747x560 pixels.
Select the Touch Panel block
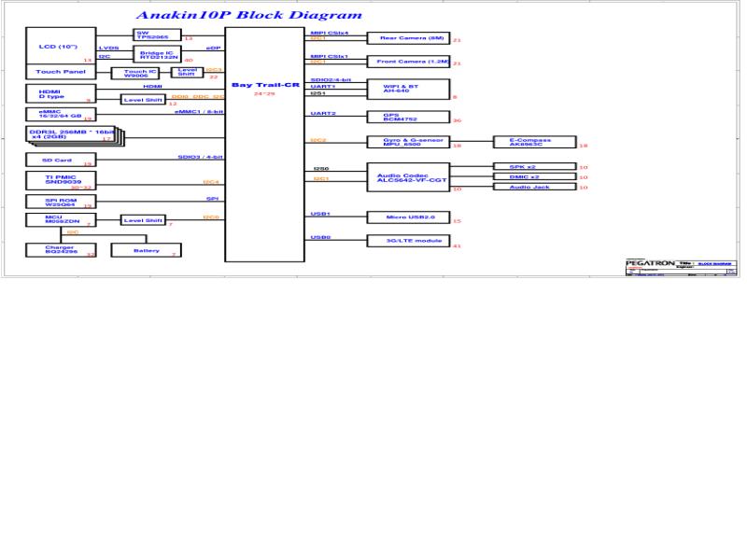[61, 72]
